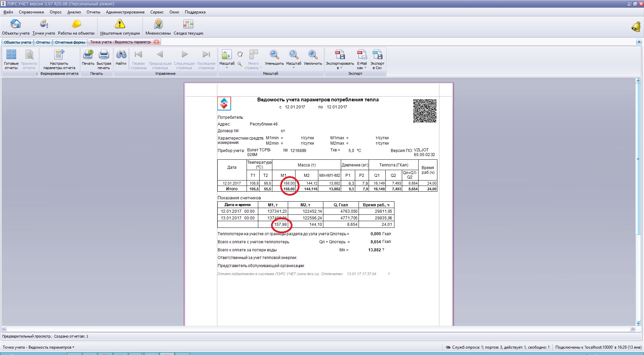
Task: Open Сводка текущих table icon
Action: point(188,24)
